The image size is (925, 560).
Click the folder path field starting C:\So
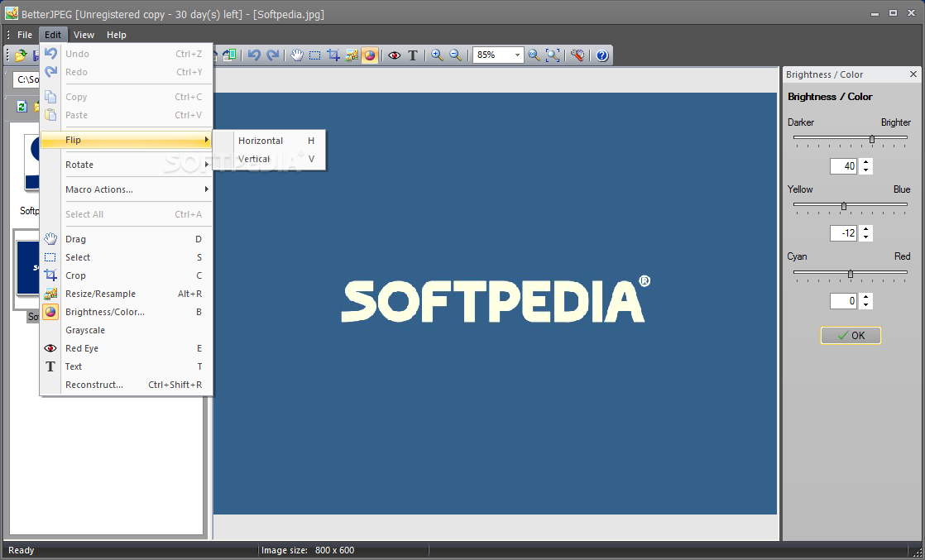[26, 79]
